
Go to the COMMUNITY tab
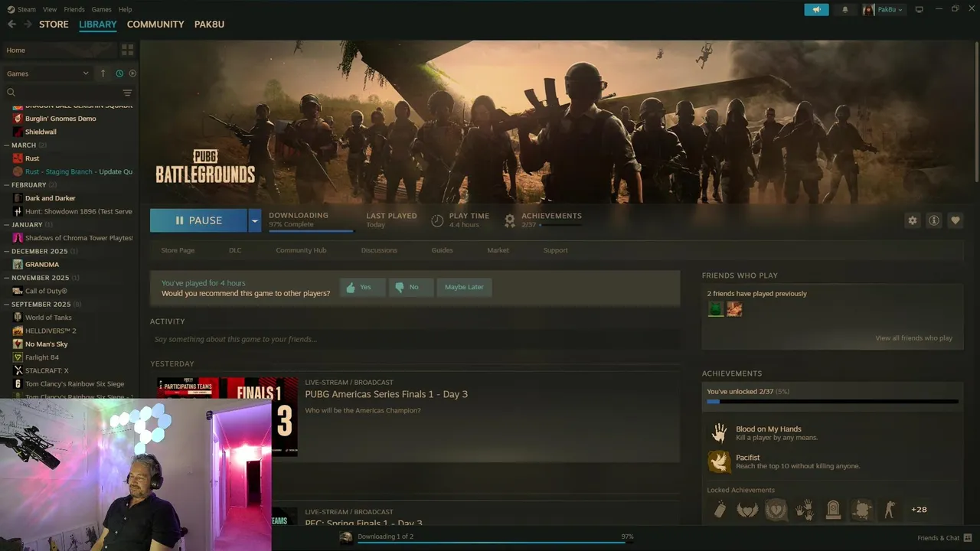point(155,24)
